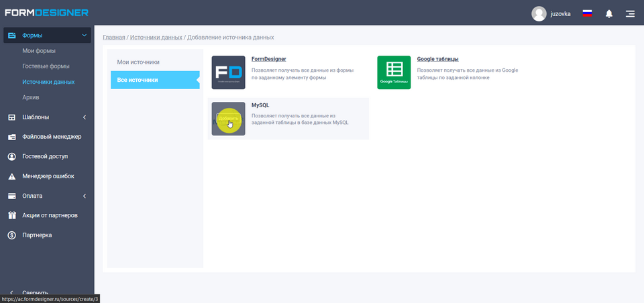
Task: Open Мои формы in sidebar
Action: click(x=39, y=51)
